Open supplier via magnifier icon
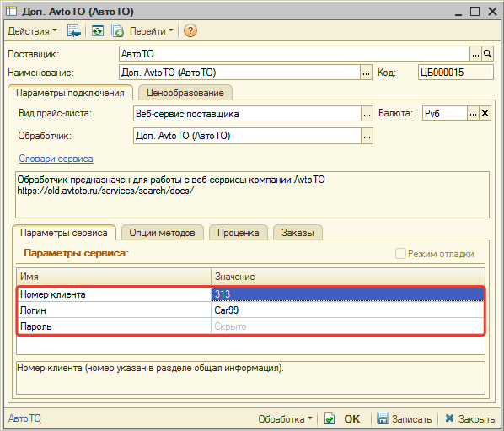Screen dimensions: 504x431 (x=488, y=54)
